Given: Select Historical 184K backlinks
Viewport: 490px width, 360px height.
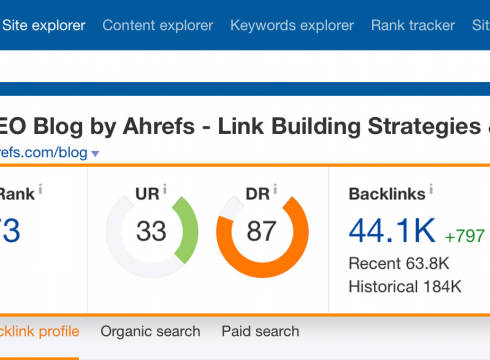Looking at the screenshot, I should click(405, 287).
